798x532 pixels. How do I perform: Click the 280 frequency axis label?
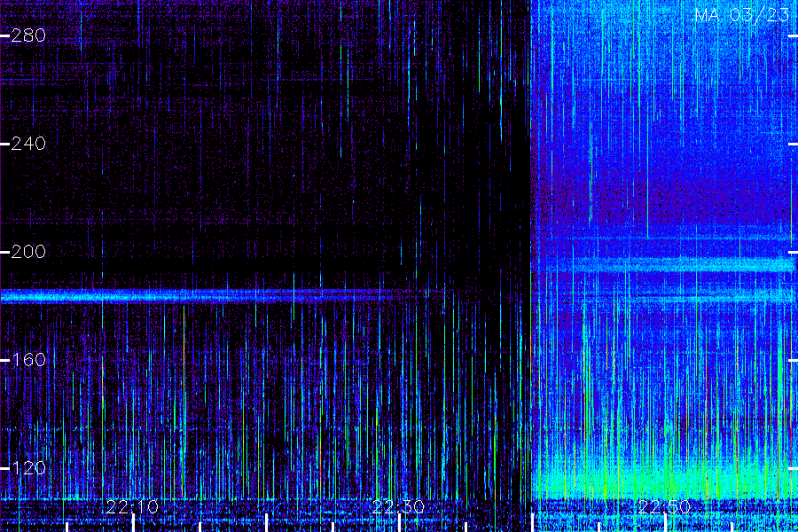coord(28,35)
